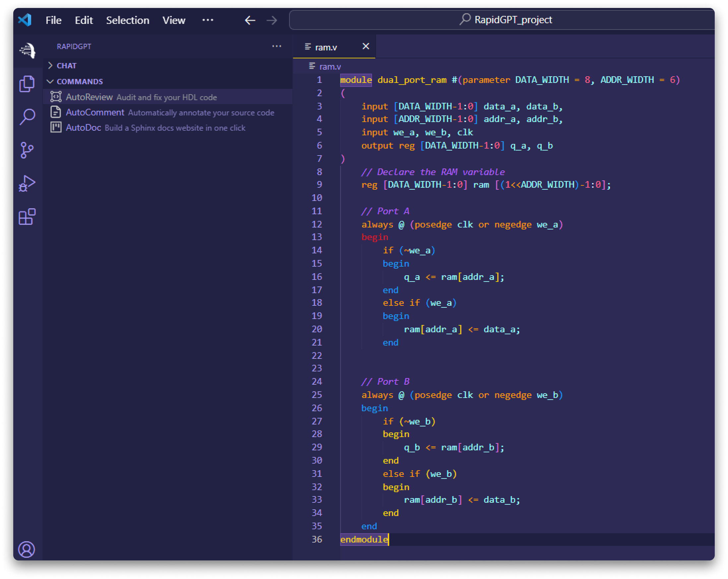Screen dimensions: 728x579
Task: Click the AutoComment document icon
Action: point(56,112)
